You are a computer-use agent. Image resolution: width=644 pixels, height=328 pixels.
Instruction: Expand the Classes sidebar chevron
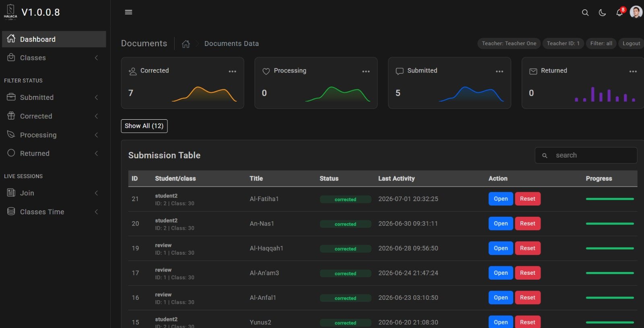[96, 58]
